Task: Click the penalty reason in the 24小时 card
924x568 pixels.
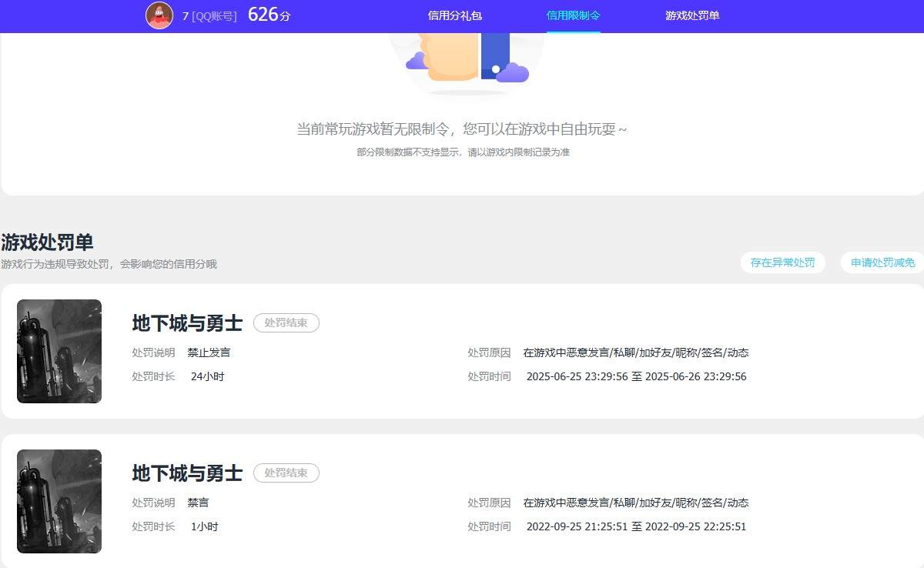Action: (x=636, y=353)
